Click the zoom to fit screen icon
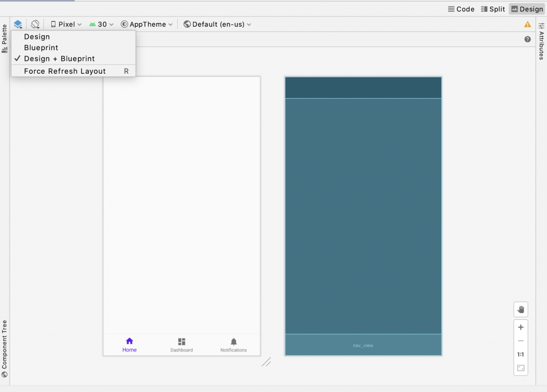 tap(520, 368)
